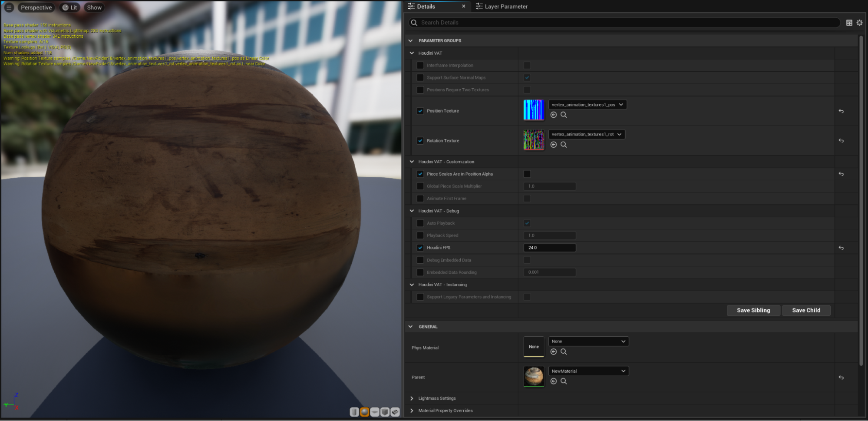868x421 pixels.
Task: Enable Auto Playback override checkbox
Action: 420,223
